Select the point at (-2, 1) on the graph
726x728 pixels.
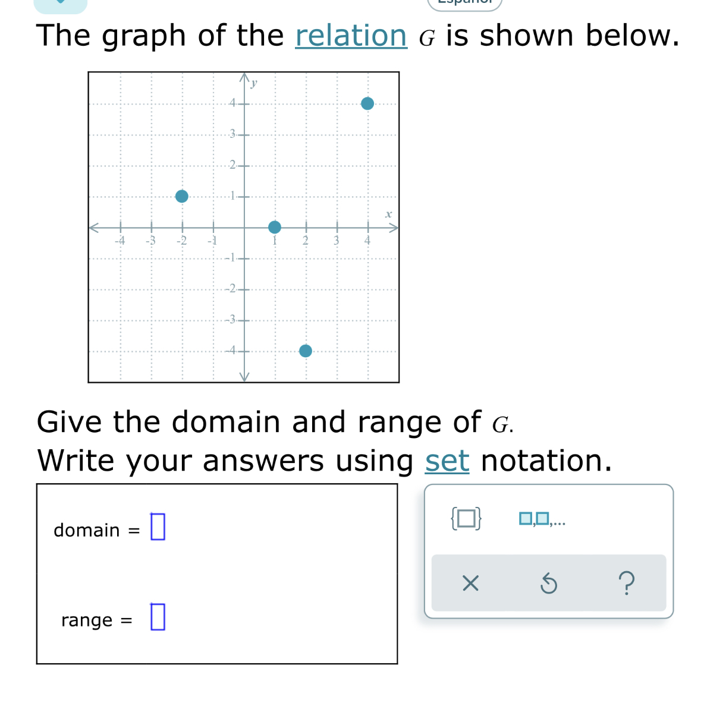182,196
